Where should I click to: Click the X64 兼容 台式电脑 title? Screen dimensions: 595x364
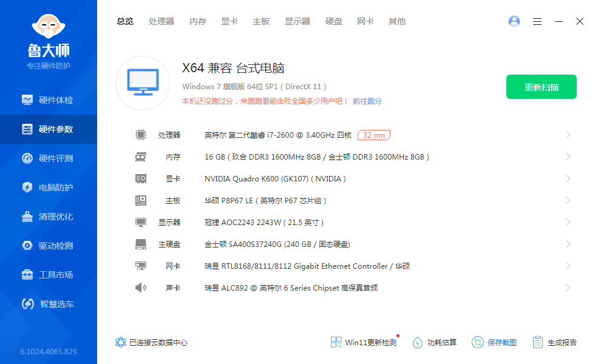coord(233,68)
